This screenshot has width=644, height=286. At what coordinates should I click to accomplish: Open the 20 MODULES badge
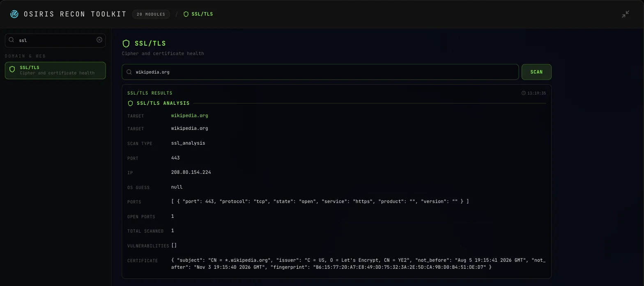[151, 14]
